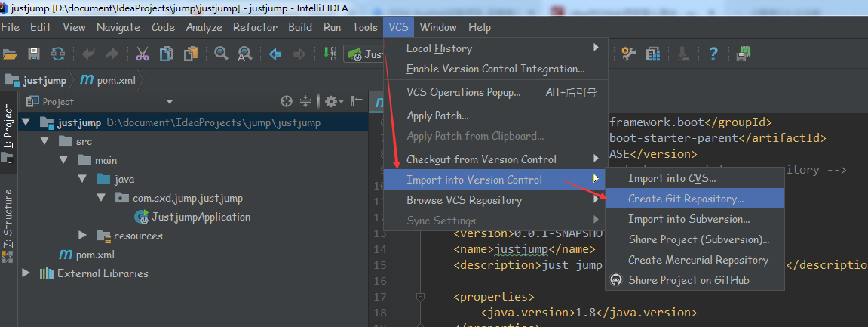Image resolution: width=868 pixels, height=327 pixels.
Task: Collapse the com.sxd.jump.justjump package
Action: pos(101,198)
